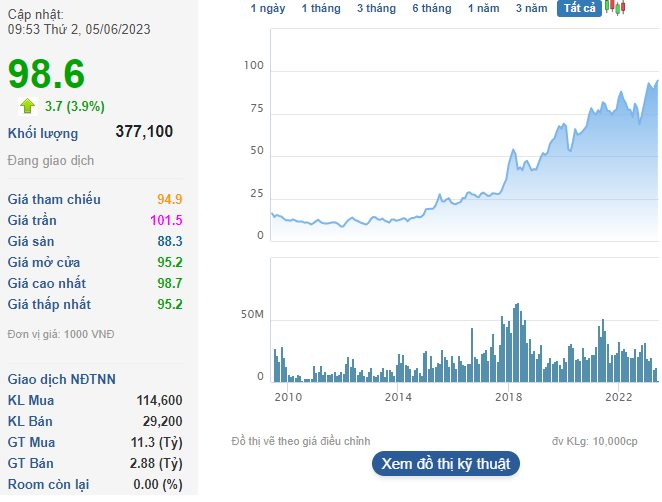Click the "Giá cao nhất" label

tap(46, 283)
